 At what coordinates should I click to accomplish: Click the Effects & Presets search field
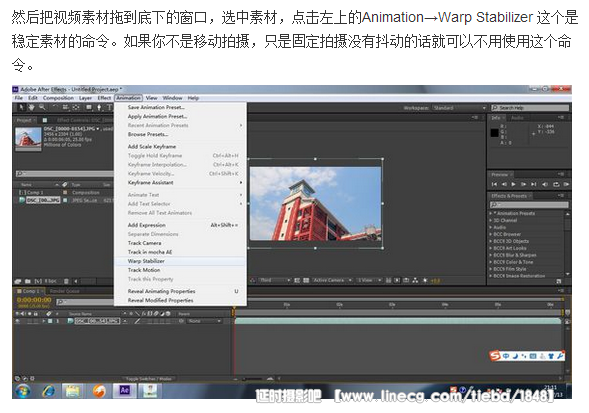point(529,205)
